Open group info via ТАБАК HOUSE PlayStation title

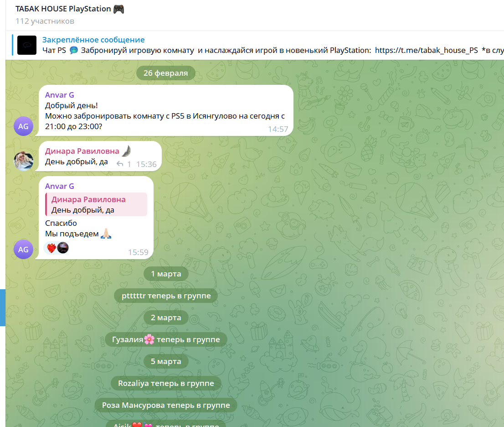(x=63, y=9)
